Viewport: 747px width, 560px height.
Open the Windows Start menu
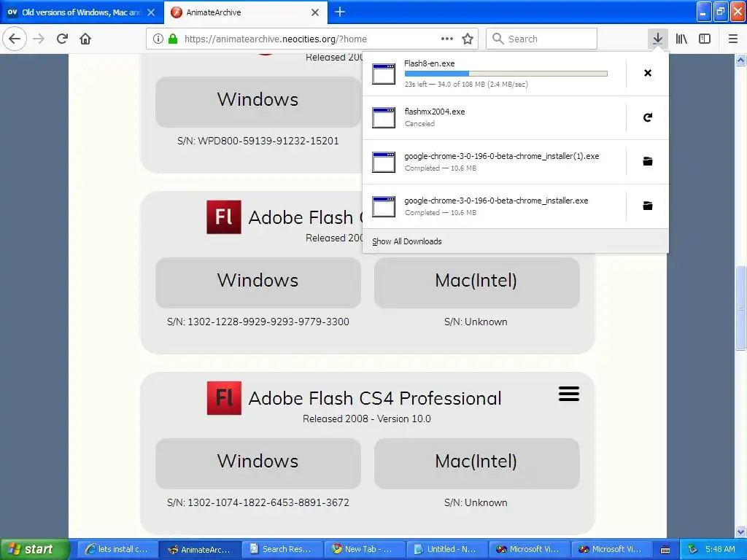coord(34,549)
